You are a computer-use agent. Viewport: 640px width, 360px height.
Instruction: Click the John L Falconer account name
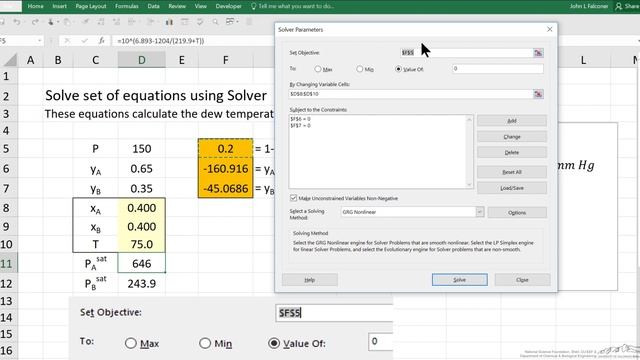tap(589, 6)
